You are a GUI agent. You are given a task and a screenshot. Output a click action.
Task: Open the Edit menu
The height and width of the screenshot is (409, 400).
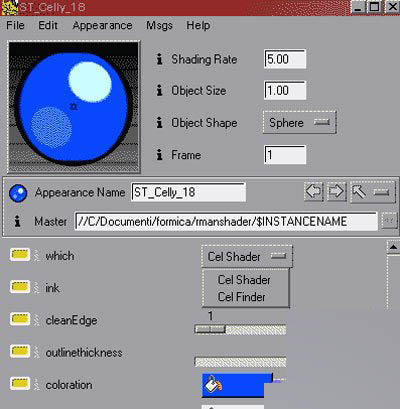[x=48, y=25]
